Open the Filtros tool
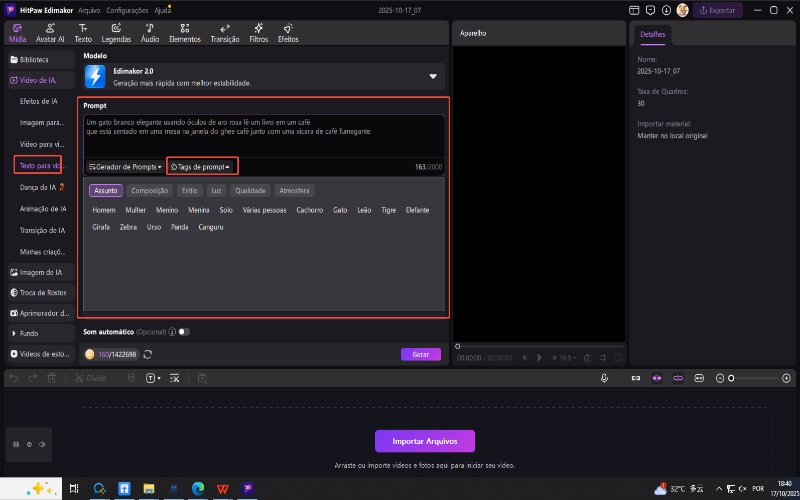This screenshot has height=500, width=800. click(259, 33)
